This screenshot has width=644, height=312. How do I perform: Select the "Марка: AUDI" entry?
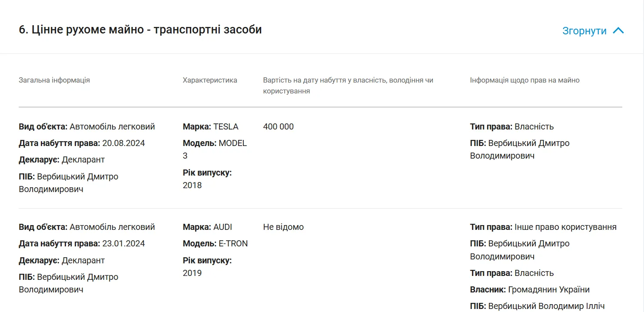(x=207, y=227)
